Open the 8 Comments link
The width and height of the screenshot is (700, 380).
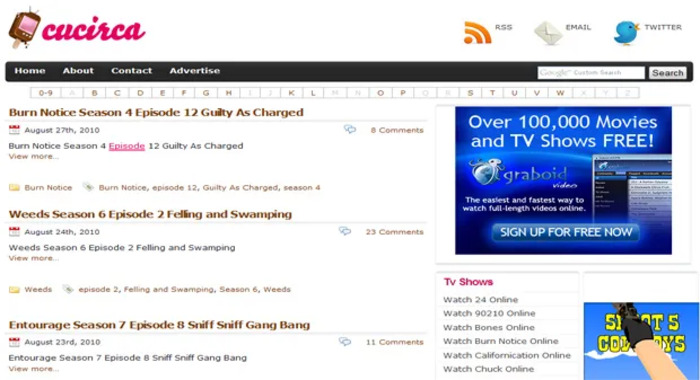[x=396, y=130]
